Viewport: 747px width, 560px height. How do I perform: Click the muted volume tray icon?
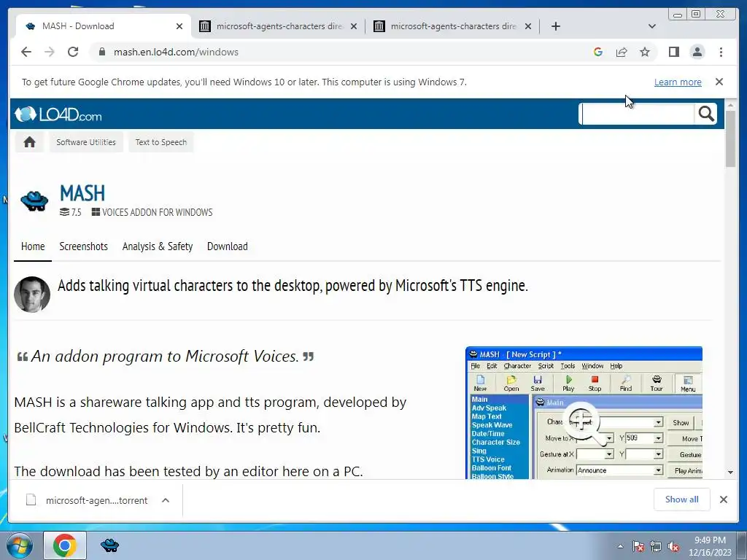click(673, 547)
